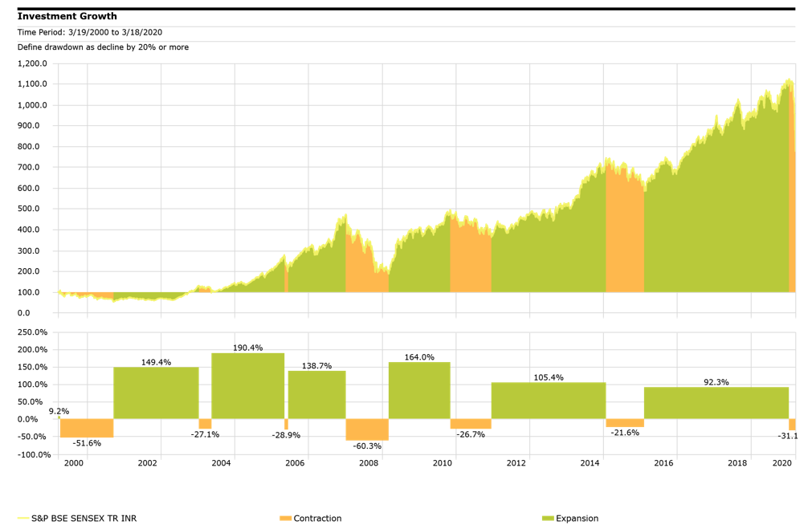Click the orange Contraction legend swatch
The width and height of the screenshot is (812, 529).
tap(285, 519)
